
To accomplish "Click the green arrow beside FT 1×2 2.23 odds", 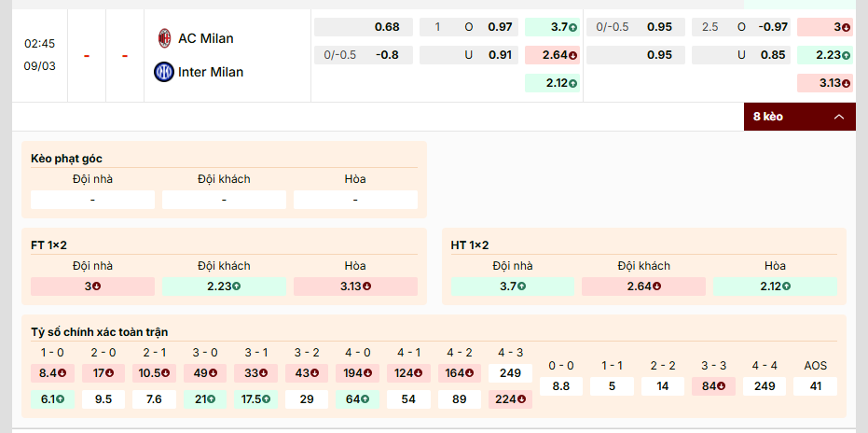I will [237, 286].
